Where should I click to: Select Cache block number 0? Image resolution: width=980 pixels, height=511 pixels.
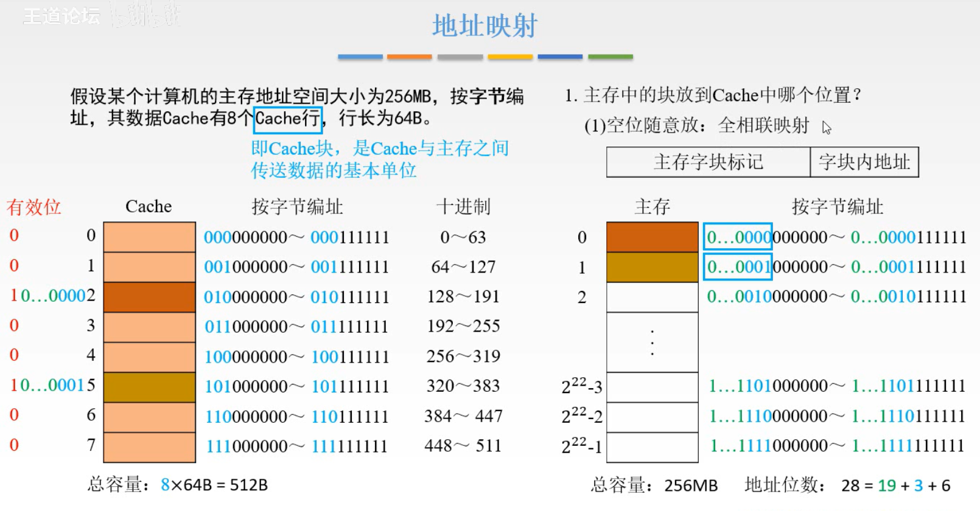150,237
